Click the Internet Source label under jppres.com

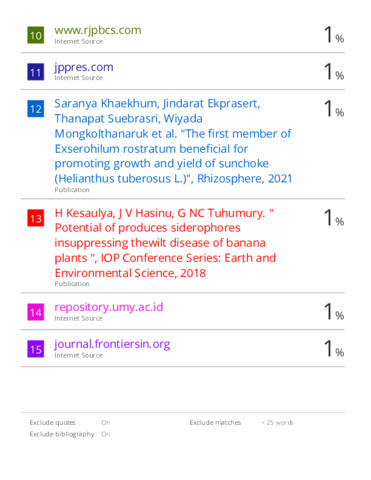click(x=79, y=78)
